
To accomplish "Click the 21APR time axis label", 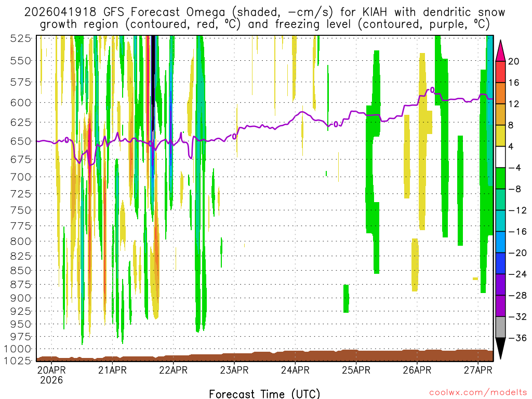I will click(x=112, y=370).
